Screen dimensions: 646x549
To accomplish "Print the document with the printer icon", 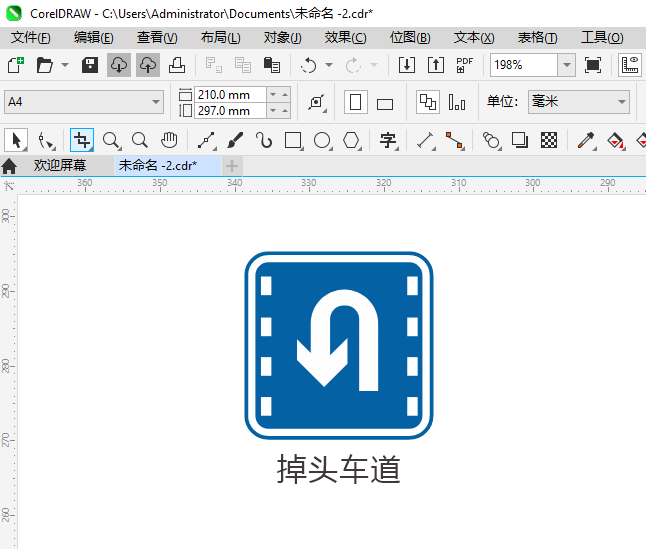I will 177,65.
